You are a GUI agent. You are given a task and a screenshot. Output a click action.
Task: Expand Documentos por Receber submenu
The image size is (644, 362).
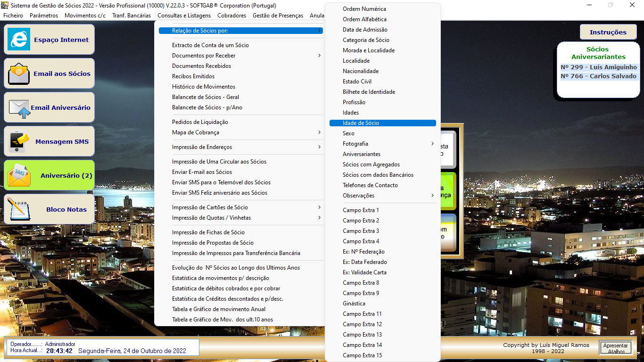pos(319,56)
